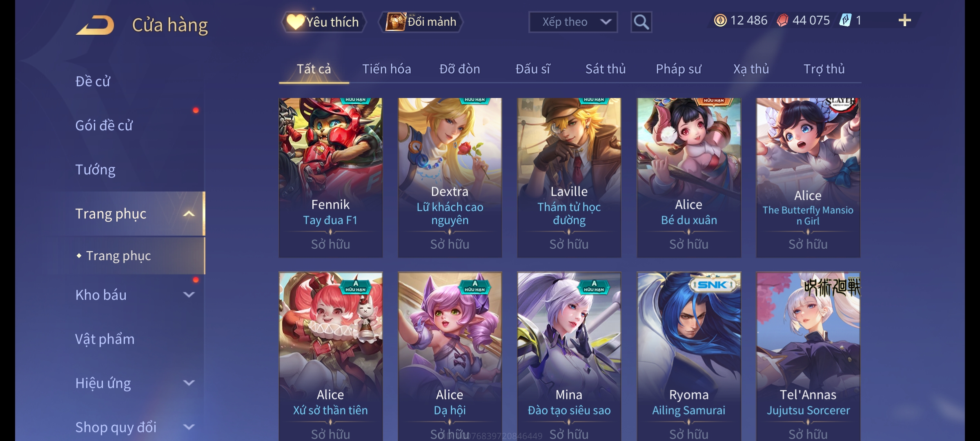The image size is (980, 441).
Task: Click the plus icon to add currency
Action: coord(905,20)
